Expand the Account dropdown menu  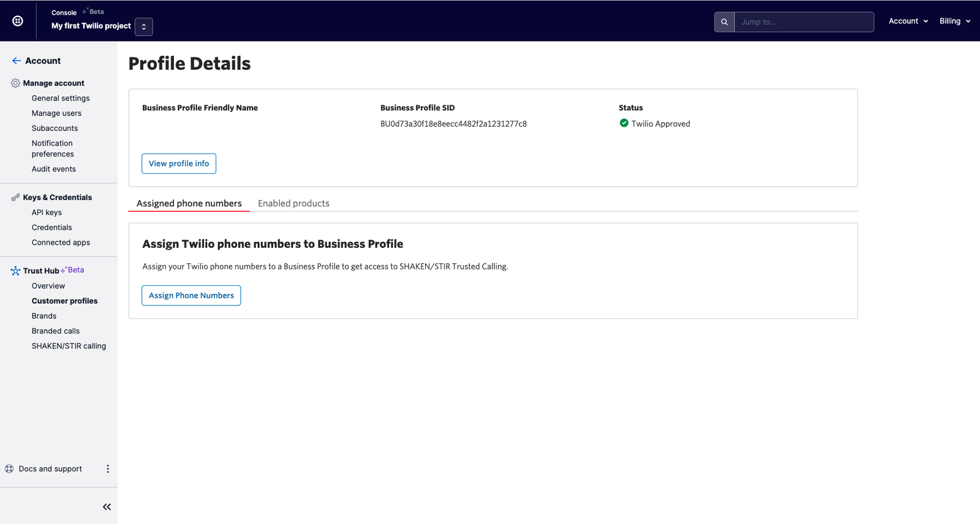(x=908, y=21)
